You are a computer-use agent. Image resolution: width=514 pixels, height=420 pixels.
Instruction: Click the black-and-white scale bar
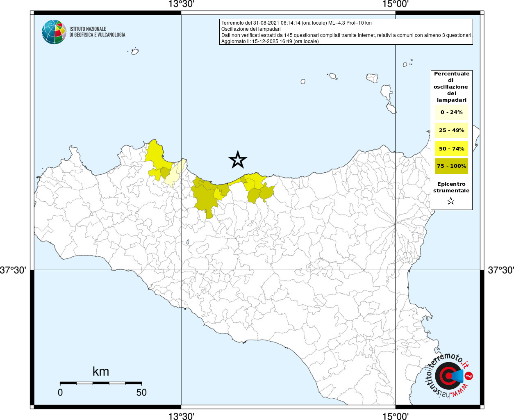point(101,383)
